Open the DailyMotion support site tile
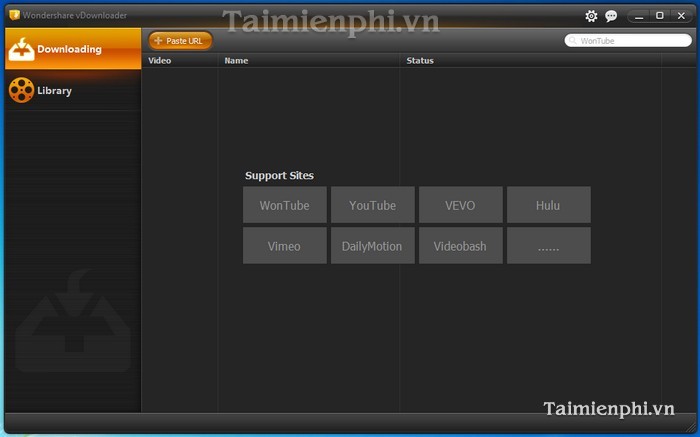The height and width of the screenshot is (437, 700). pyautogui.click(x=373, y=246)
